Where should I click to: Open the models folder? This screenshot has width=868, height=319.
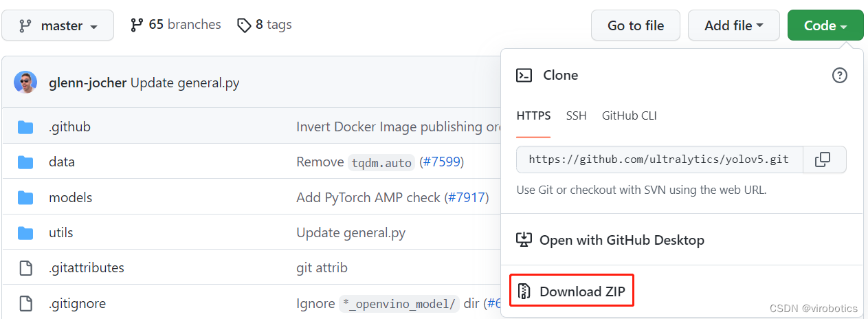pyautogui.click(x=70, y=197)
